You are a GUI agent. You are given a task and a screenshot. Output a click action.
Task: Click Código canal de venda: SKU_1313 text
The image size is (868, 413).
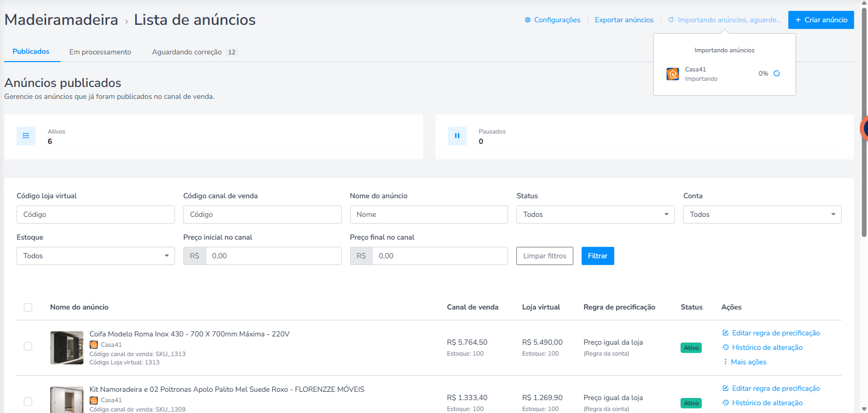pyautogui.click(x=137, y=354)
